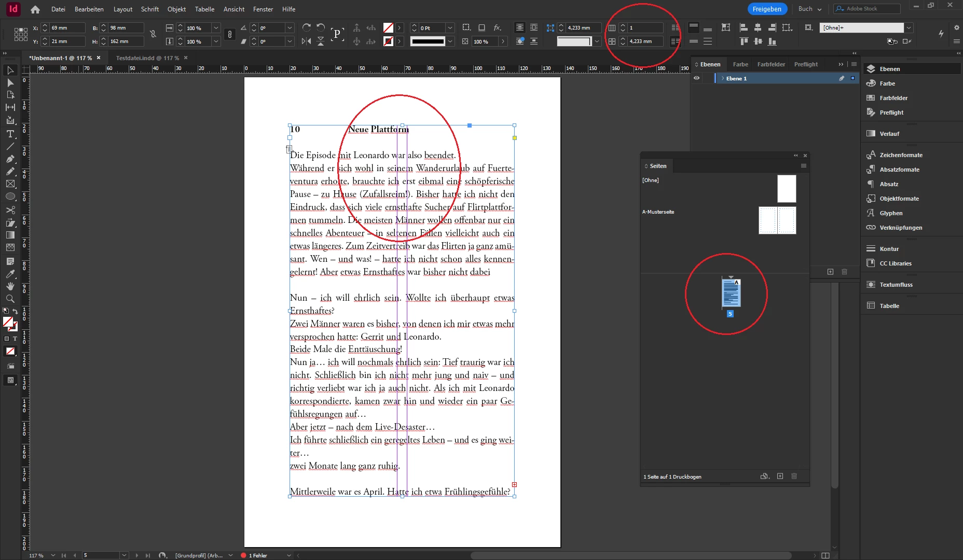
Task: Open the Fenster menu
Action: point(263,9)
